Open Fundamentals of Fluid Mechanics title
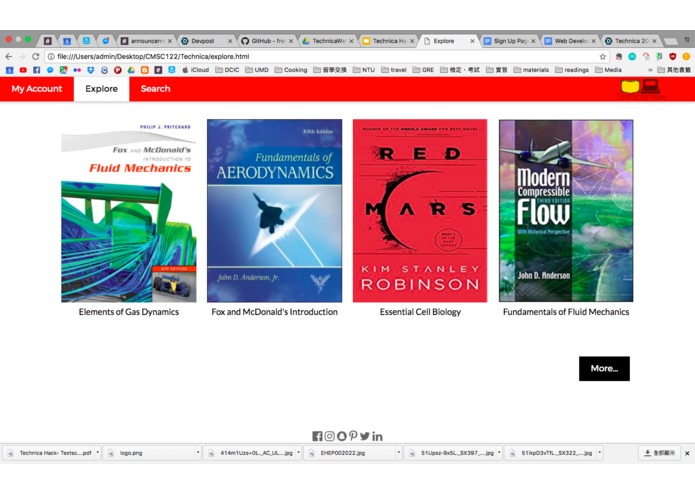The image size is (695, 494). tap(566, 311)
